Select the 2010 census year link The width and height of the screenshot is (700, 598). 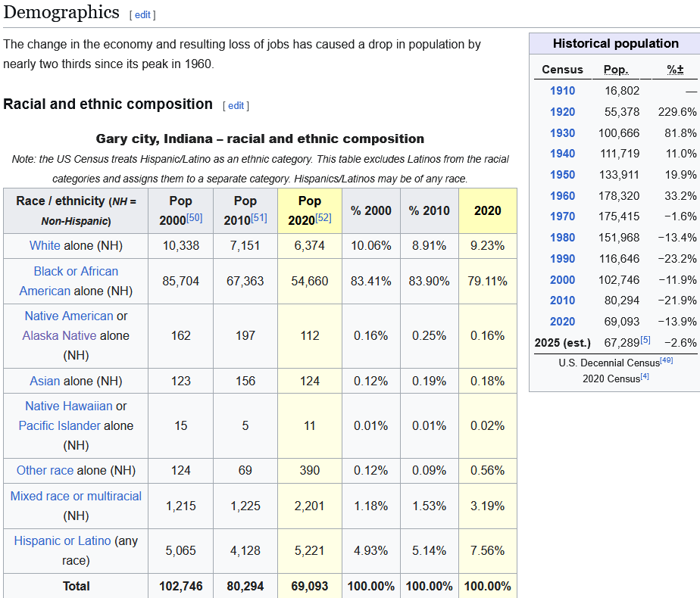[x=562, y=301]
